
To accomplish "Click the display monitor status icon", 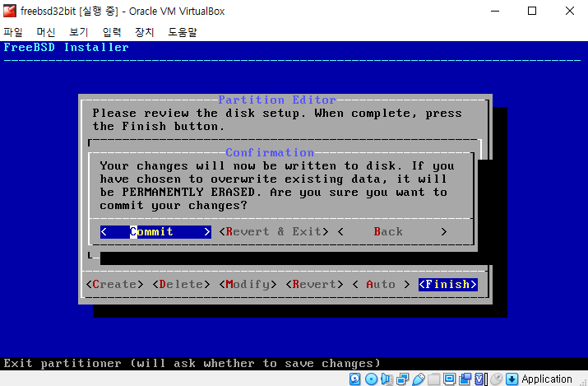I will click(449, 379).
